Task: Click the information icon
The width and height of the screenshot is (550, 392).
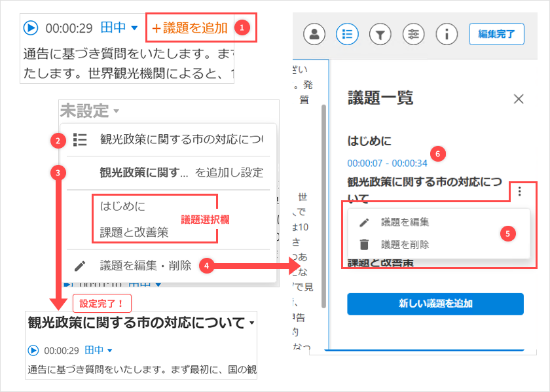Action: (x=446, y=34)
